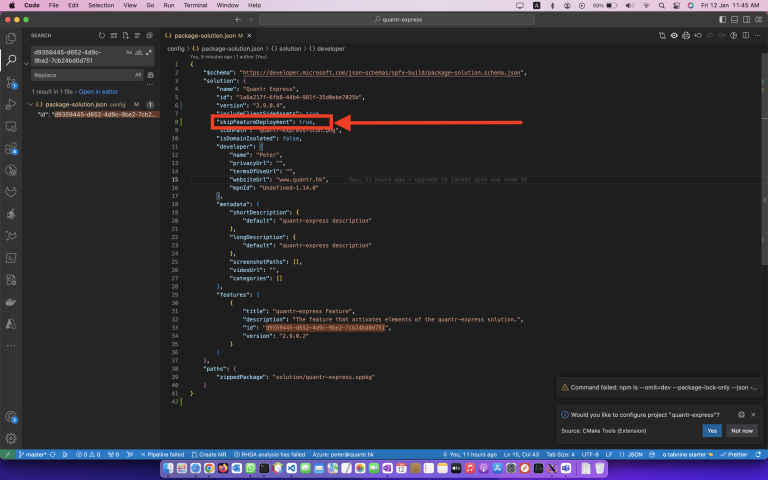Open the Terminal menu

pyautogui.click(x=195, y=5)
